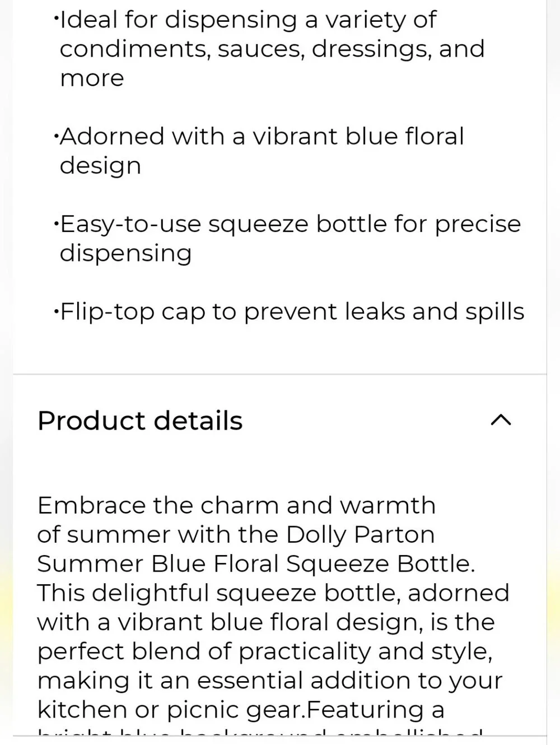Screen dimensions: 560x745
Task: Tap the Product details section heading
Action: point(140,421)
